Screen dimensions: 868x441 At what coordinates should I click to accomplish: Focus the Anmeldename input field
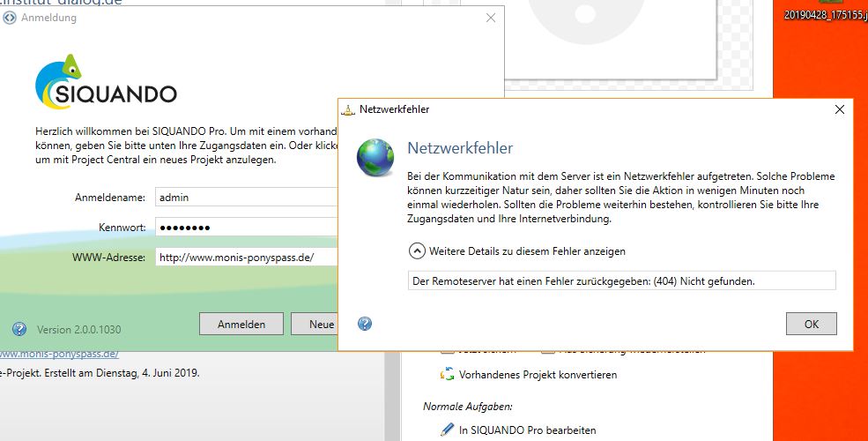point(247,198)
